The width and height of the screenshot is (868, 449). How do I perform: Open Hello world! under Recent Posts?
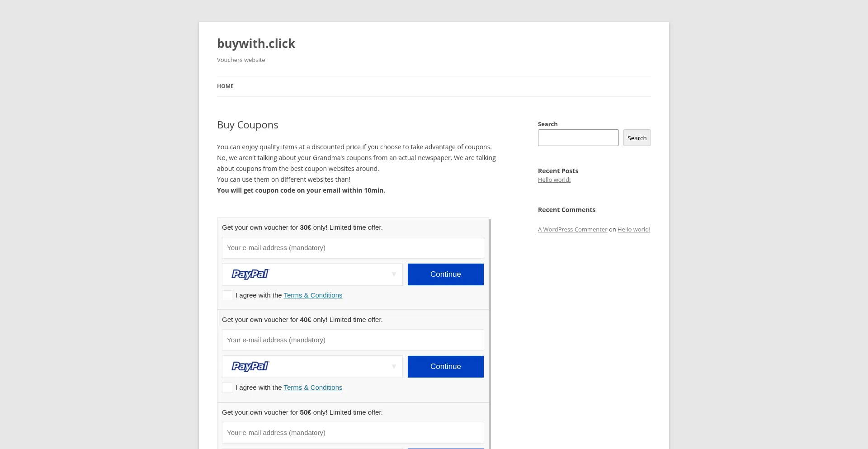554,180
